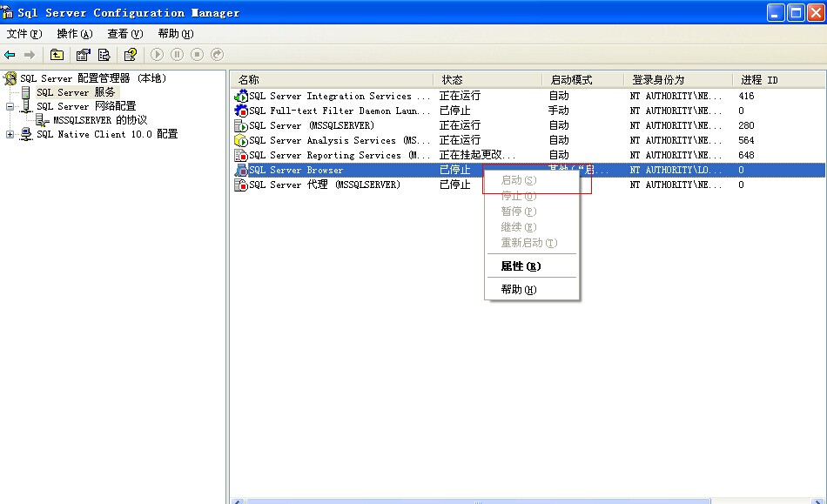Click the 正在挂起更改... status cell
Screen dimensions: 827x504
pyautogui.click(x=477, y=155)
